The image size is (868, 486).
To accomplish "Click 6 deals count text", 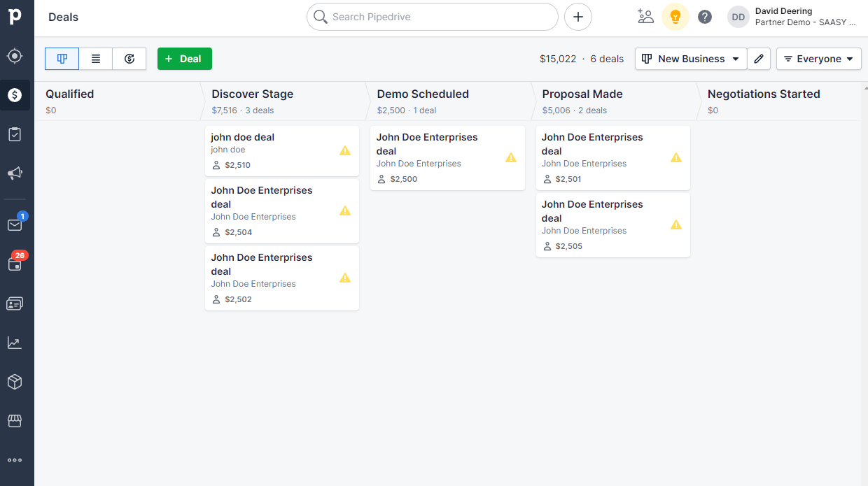I will [x=607, y=59].
